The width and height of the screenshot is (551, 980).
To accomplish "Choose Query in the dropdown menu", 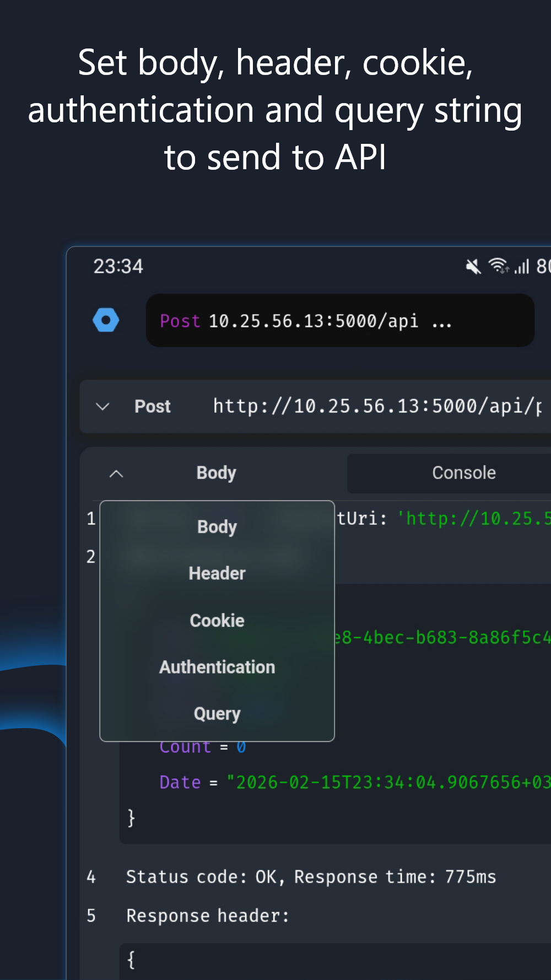I will [x=217, y=714].
